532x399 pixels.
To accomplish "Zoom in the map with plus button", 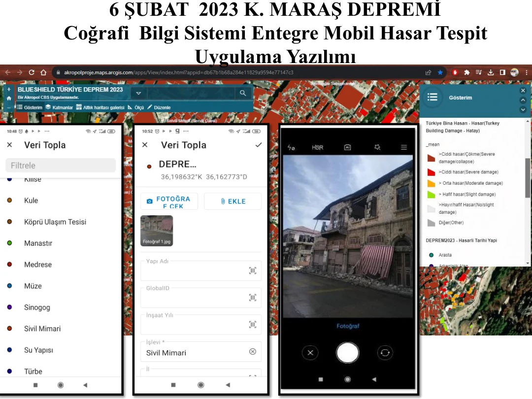I will click(x=9, y=89).
